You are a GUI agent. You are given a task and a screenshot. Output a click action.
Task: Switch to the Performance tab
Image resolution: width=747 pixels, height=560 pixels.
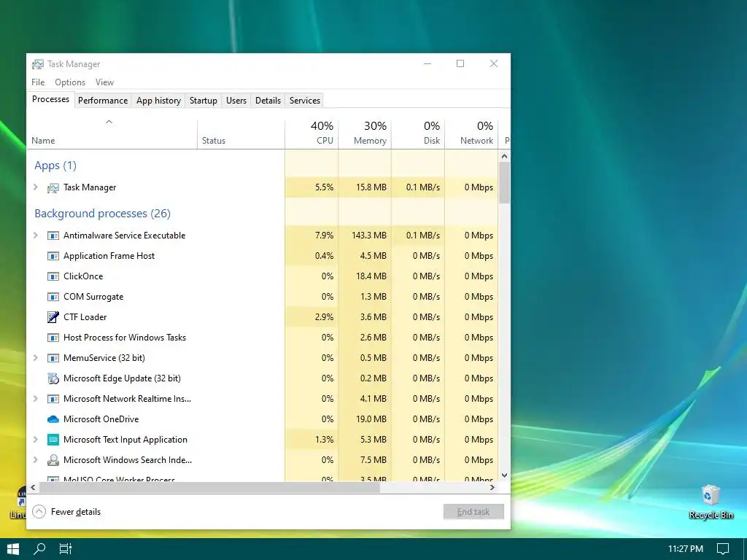[x=103, y=101]
